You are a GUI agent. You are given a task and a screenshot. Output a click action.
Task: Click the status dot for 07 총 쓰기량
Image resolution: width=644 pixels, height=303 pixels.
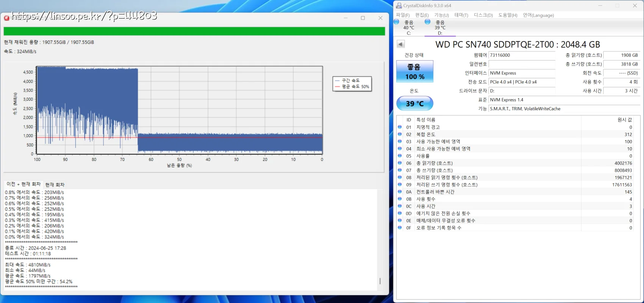pos(400,170)
